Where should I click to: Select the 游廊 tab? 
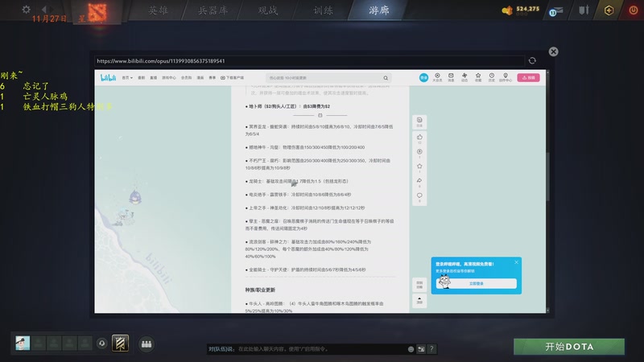coord(378,10)
